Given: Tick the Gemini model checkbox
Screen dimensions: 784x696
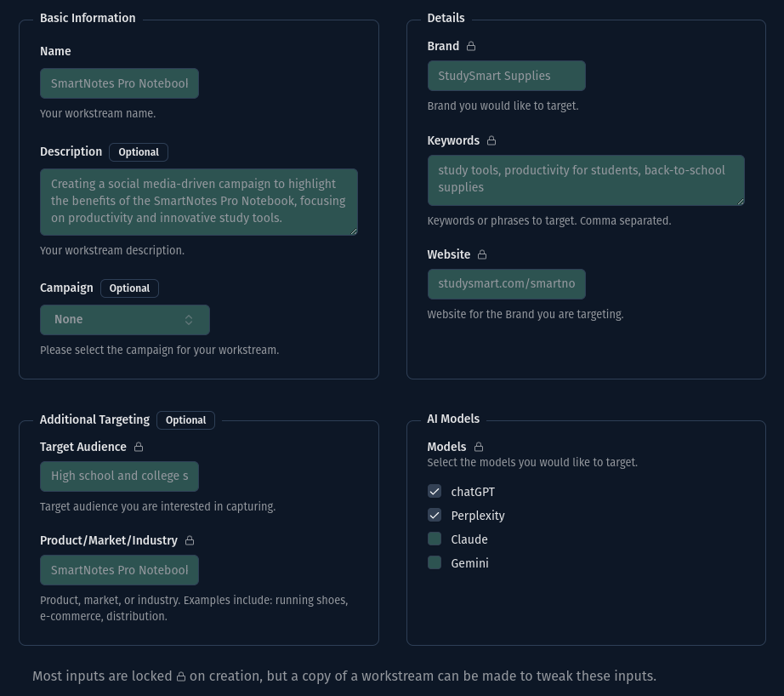Looking at the screenshot, I should coord(435,563).
